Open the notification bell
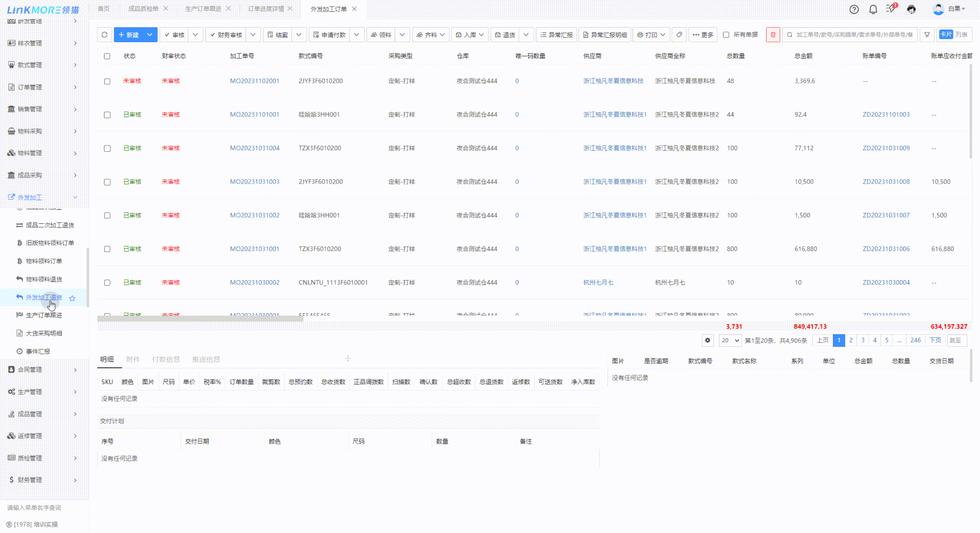The image size is (980, 533). (873, 9)
